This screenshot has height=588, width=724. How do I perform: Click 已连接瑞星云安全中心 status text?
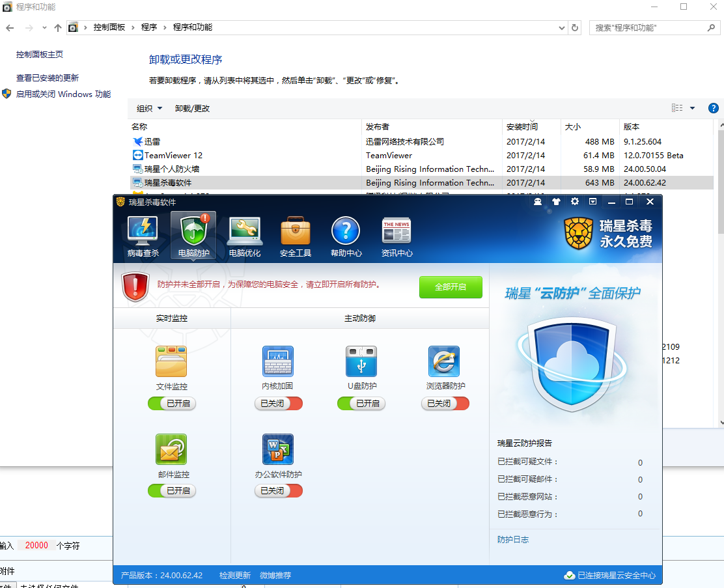[x=617, y=576]
